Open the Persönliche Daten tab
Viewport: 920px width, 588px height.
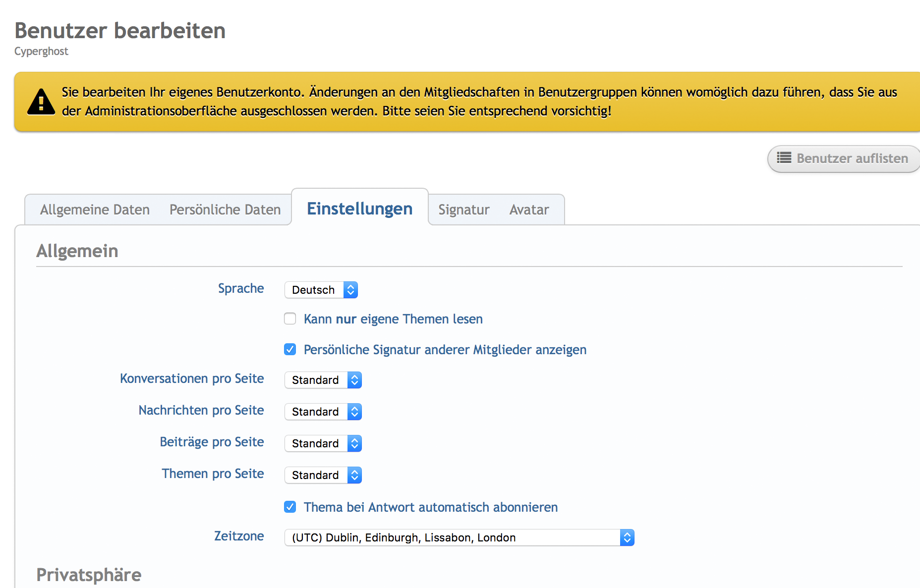(x=225, y=210)
